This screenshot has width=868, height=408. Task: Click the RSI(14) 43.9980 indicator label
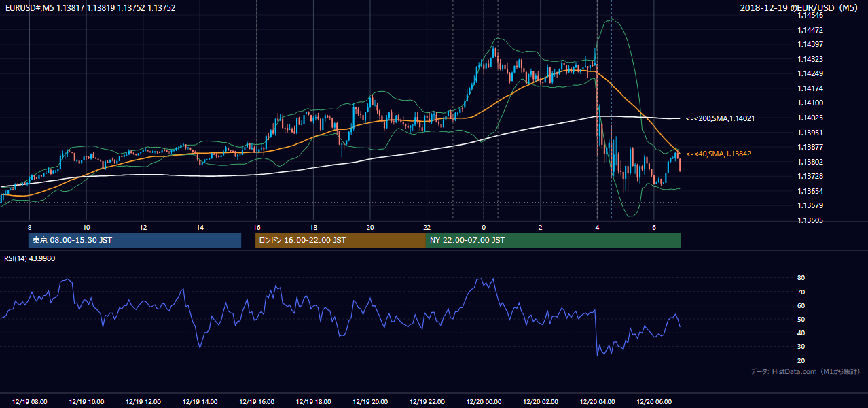30,258
